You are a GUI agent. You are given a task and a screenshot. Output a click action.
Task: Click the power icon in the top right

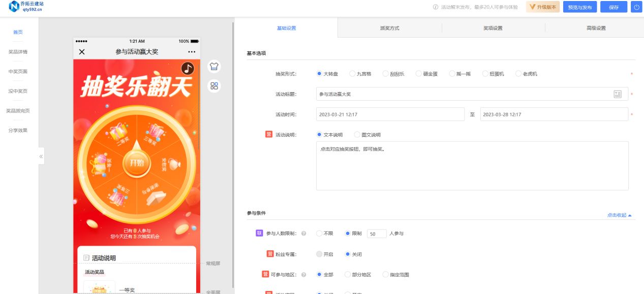[635, 7]
